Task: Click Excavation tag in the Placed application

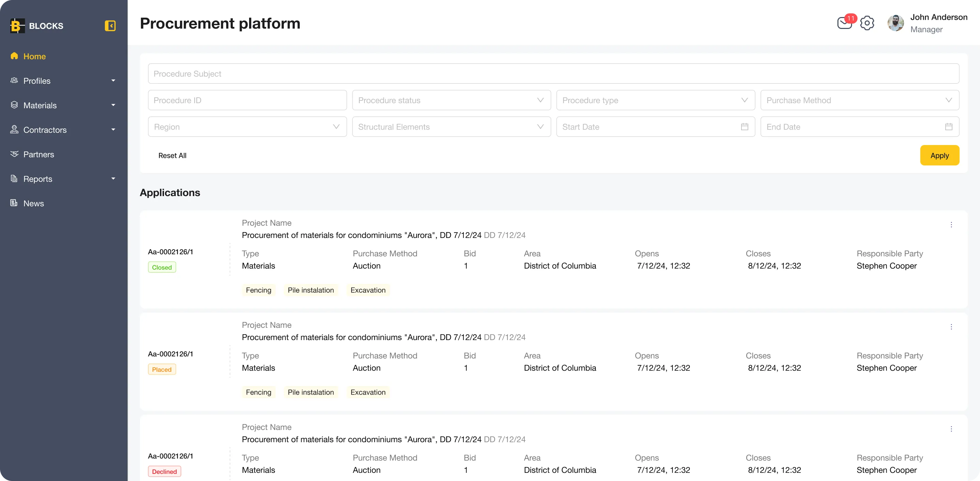Action: point(367,392)
